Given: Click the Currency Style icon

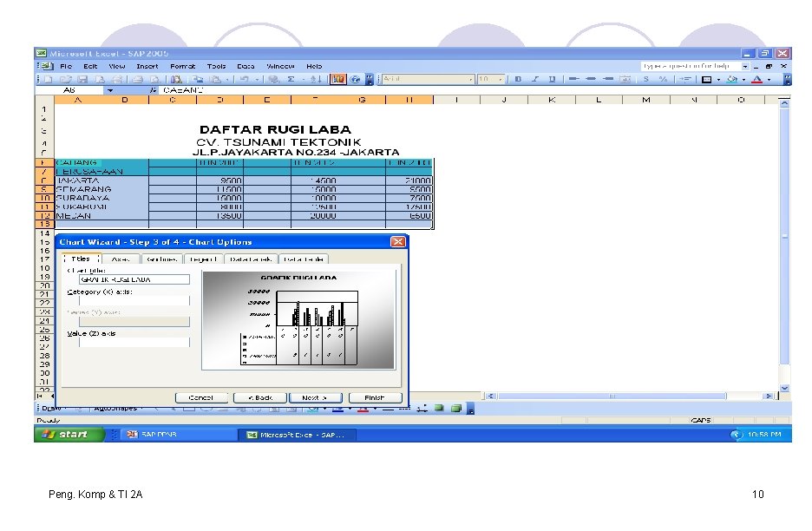Looking at the screenshot, I should coord(646,79).
